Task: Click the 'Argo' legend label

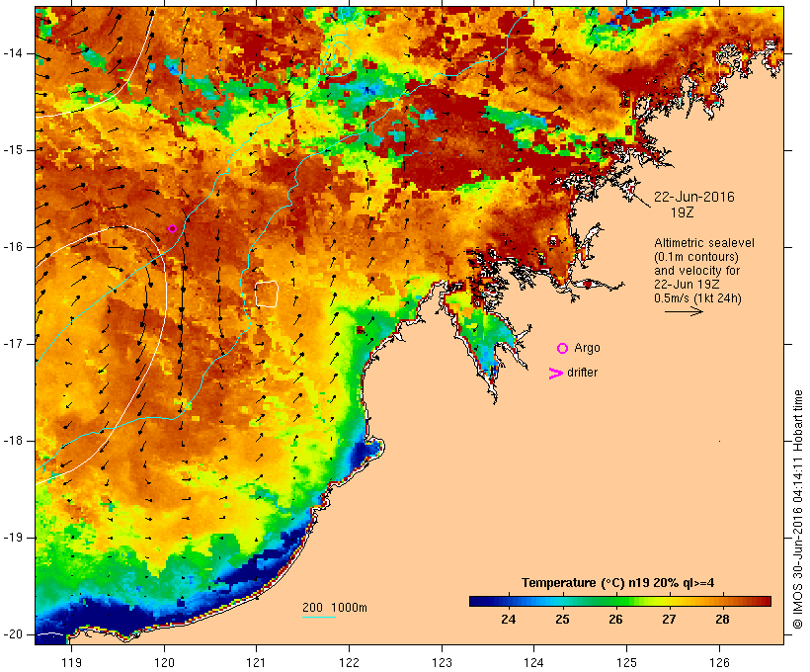Action: pyautogui.click(x=588, y=349)
